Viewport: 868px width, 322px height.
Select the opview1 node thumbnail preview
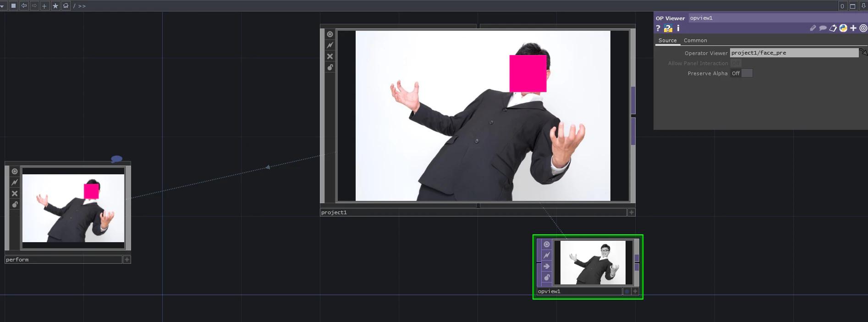point(593,263)
